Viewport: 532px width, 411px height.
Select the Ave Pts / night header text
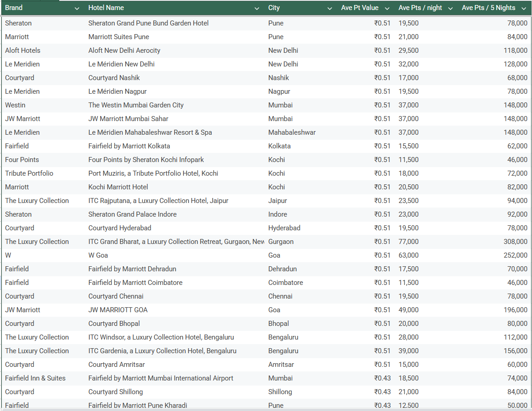(420, 8)
